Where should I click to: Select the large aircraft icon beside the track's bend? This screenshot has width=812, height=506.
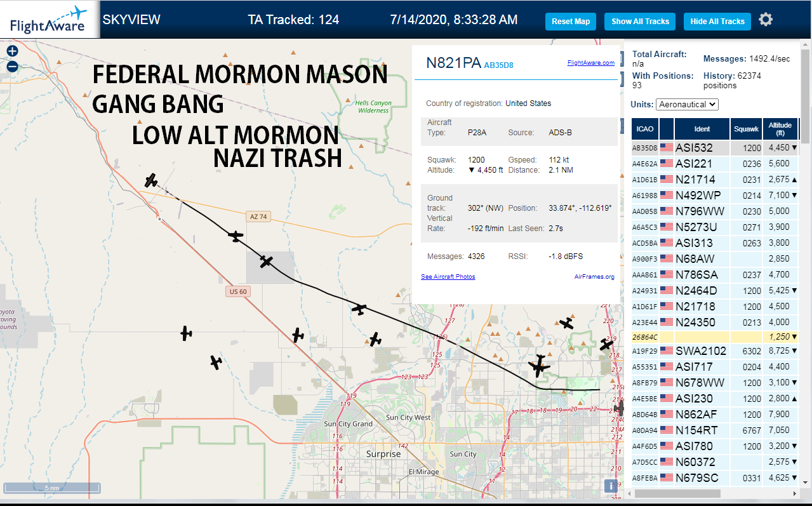click(x=539, y=366)
